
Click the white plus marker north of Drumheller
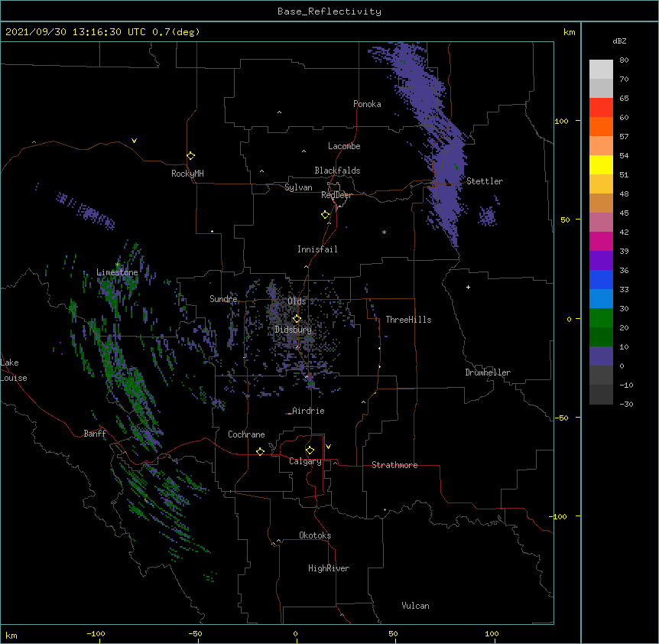468,287
